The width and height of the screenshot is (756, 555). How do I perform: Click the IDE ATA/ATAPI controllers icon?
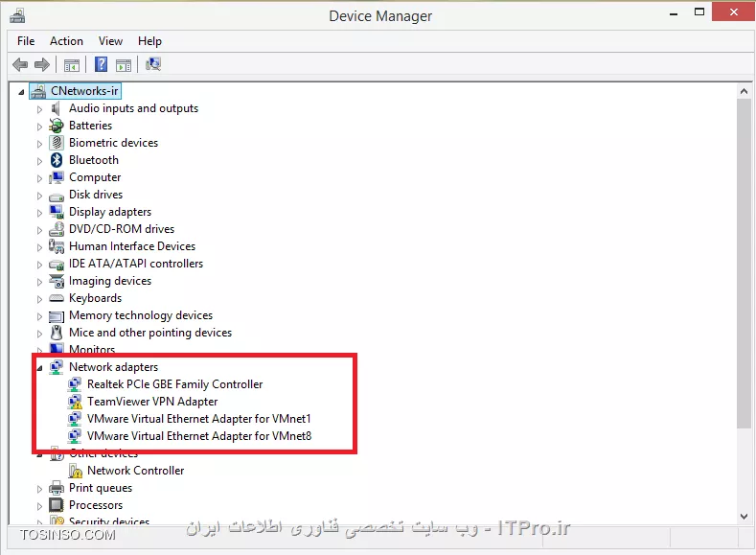57,266
